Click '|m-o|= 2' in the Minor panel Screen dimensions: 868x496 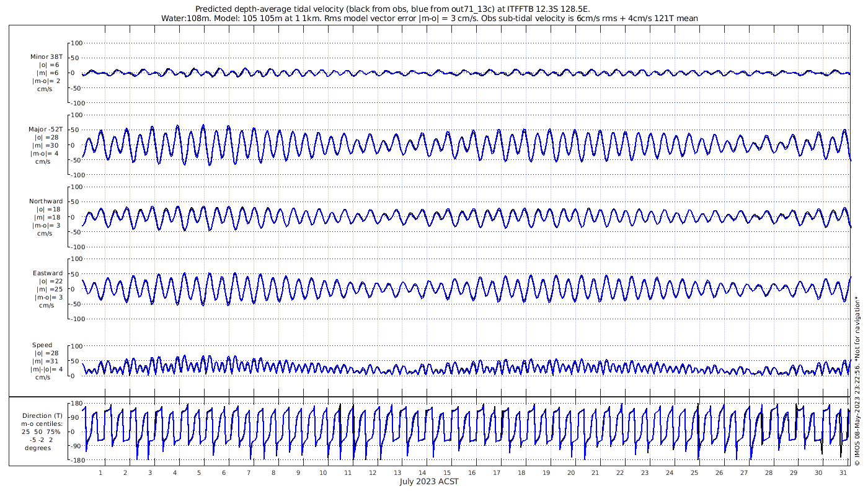tap(46, 81)
